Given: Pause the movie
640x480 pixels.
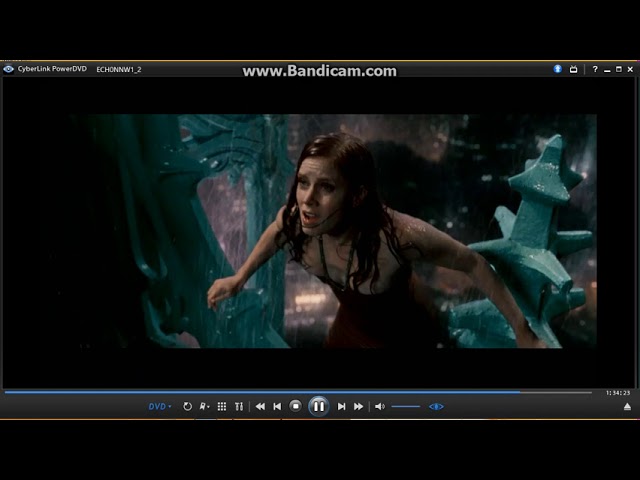Looking at the screenshot, I should click(319, 406).
